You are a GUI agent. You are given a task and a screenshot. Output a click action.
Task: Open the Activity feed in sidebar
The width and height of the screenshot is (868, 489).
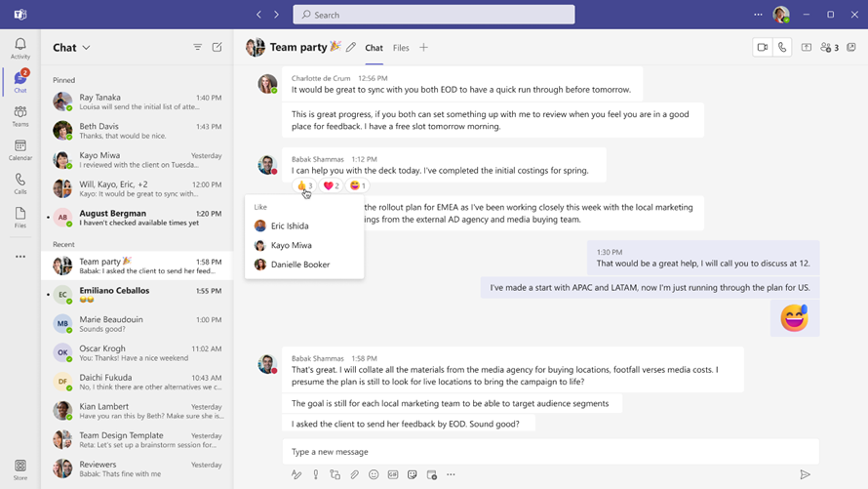click(x=20, y=48)
